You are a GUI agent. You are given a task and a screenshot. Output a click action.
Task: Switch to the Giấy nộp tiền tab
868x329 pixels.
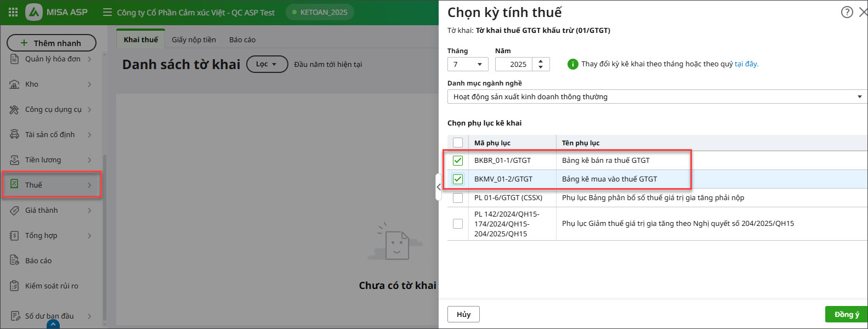[x=194, y=39]
